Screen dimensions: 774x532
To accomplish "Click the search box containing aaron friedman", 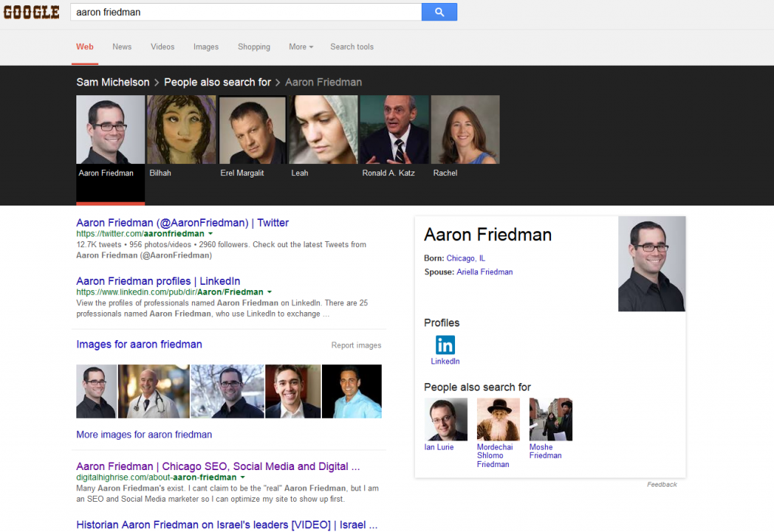I will click(246, 12).
